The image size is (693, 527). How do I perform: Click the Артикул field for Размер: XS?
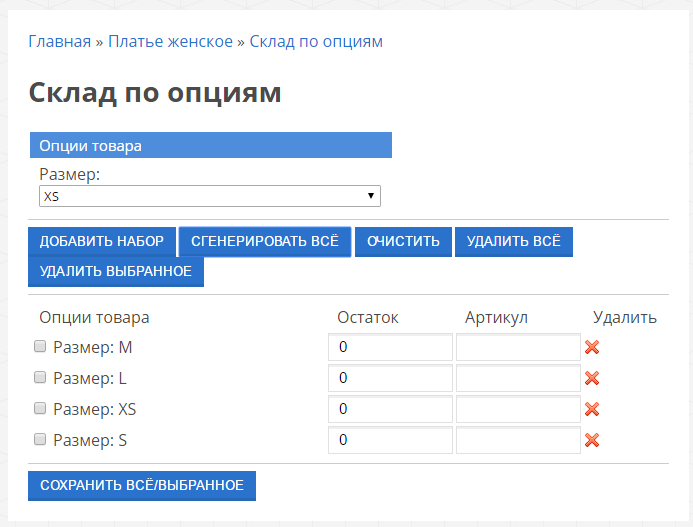click(518, 409)
